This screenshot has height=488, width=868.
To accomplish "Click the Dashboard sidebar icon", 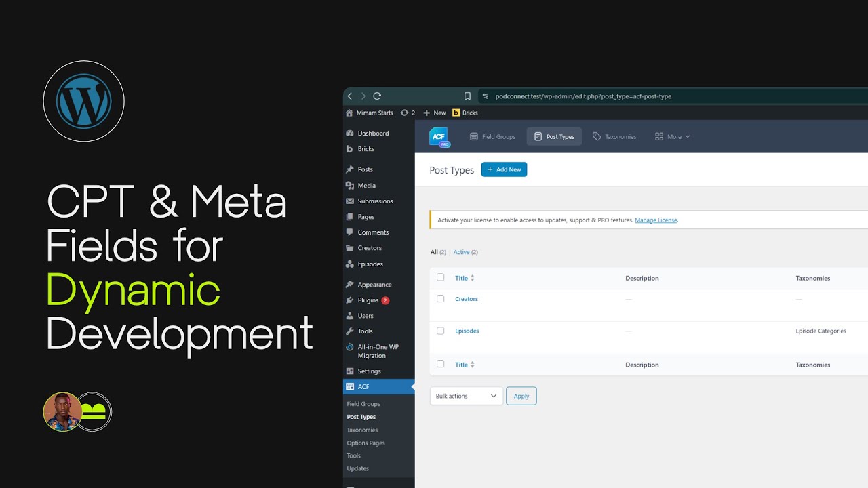I will tap(350, 134).
